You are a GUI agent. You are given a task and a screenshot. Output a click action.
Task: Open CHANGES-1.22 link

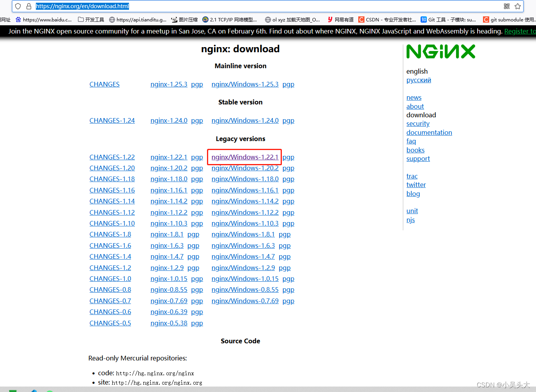tap(112, 157)
